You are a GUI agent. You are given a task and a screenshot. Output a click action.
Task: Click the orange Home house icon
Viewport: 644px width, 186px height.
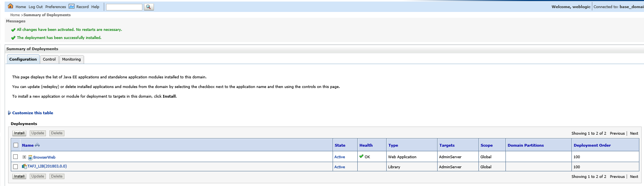[x=10, y=6]
